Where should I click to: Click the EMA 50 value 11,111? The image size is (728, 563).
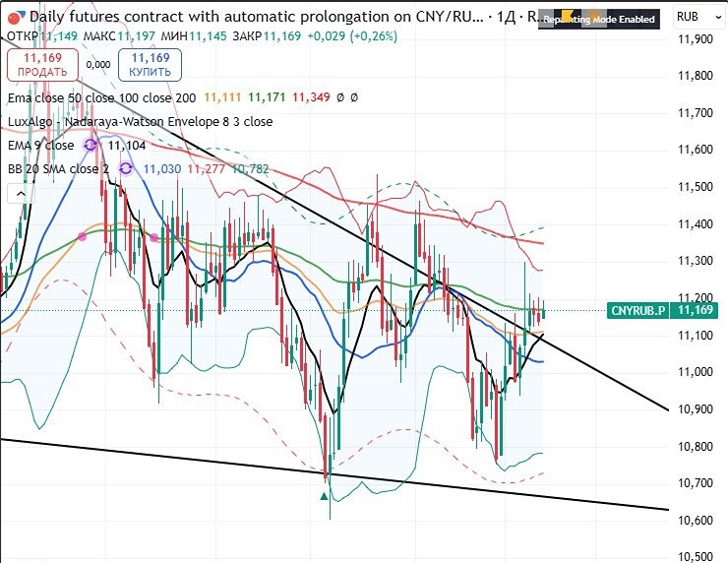tap(222, 97)
